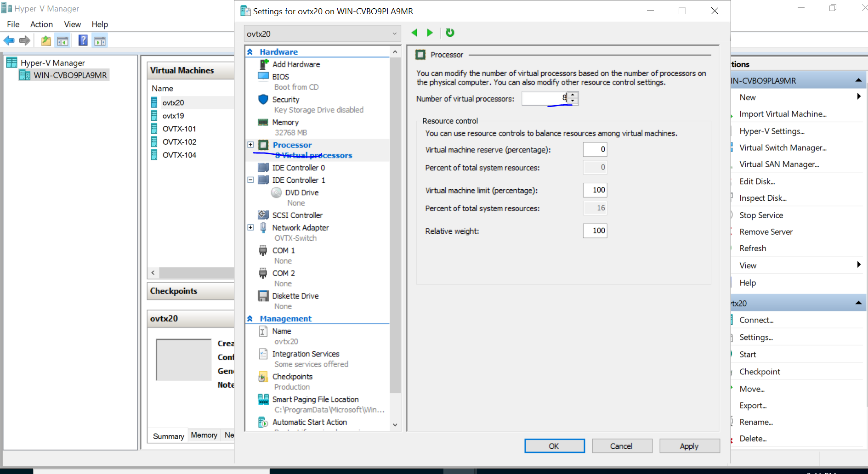Open the Help menu in menu bar
Viewport: 868px width, 474px height.
pyautogui.click(x=100, y=24)
